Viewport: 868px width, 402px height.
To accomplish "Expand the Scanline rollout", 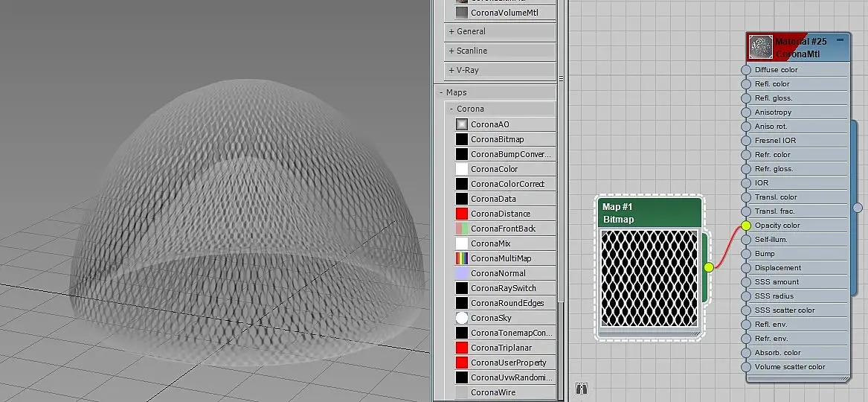I will (500, 51).
